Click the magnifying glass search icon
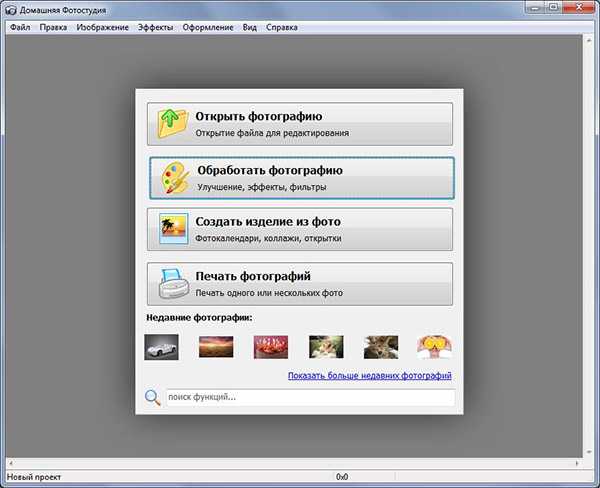Screen dimensions: 600x488 point(152,398)
